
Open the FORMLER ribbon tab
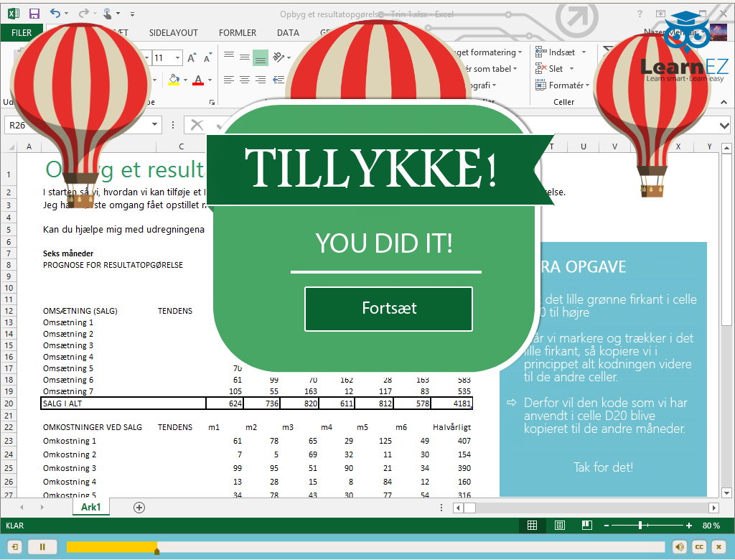237,33
